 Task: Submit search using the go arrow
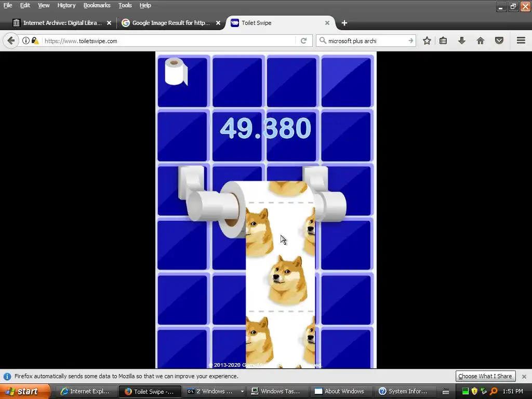coord(410,41)
